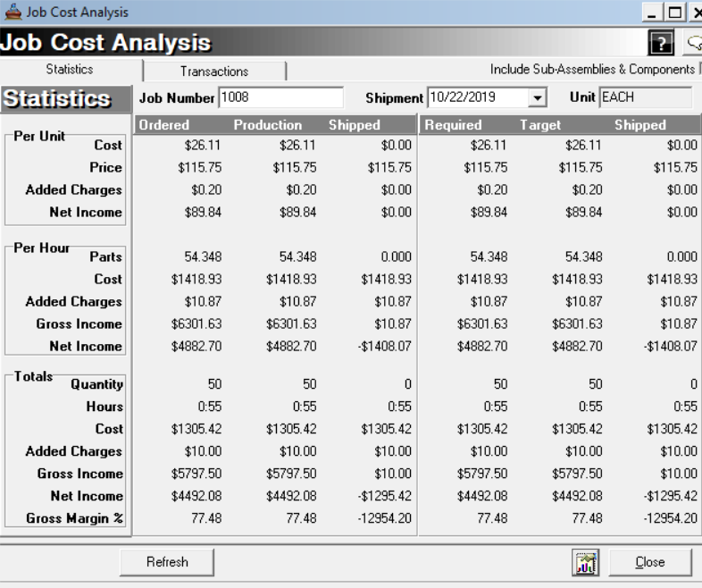This screenshot has width=702, height=588.
Task: Select the Gross Margin % row label
Action: [x=74, y=518]
